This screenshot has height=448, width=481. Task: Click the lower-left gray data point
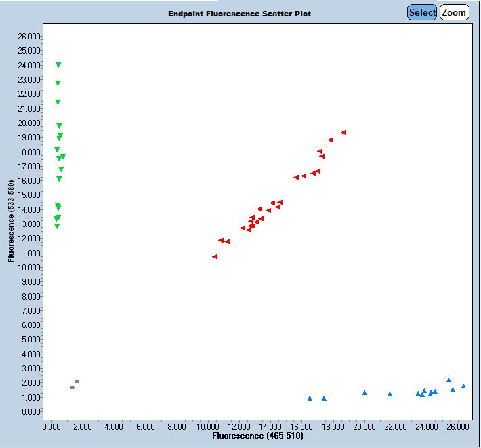[x=72, y=388]
